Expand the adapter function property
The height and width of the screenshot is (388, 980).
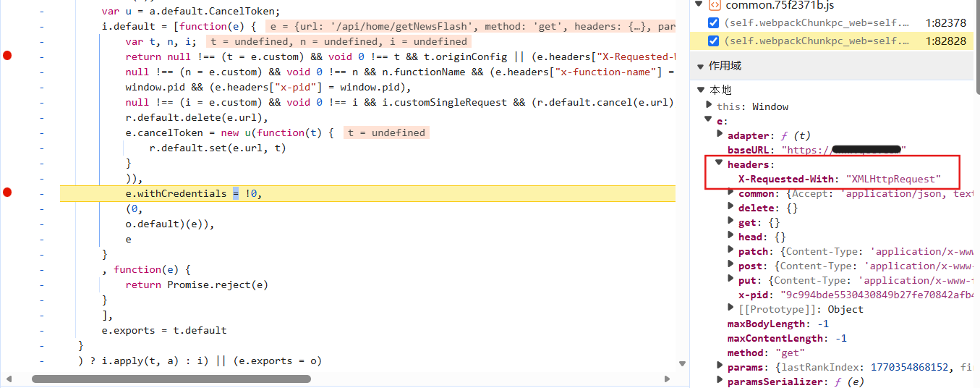(x=720, y=135)
